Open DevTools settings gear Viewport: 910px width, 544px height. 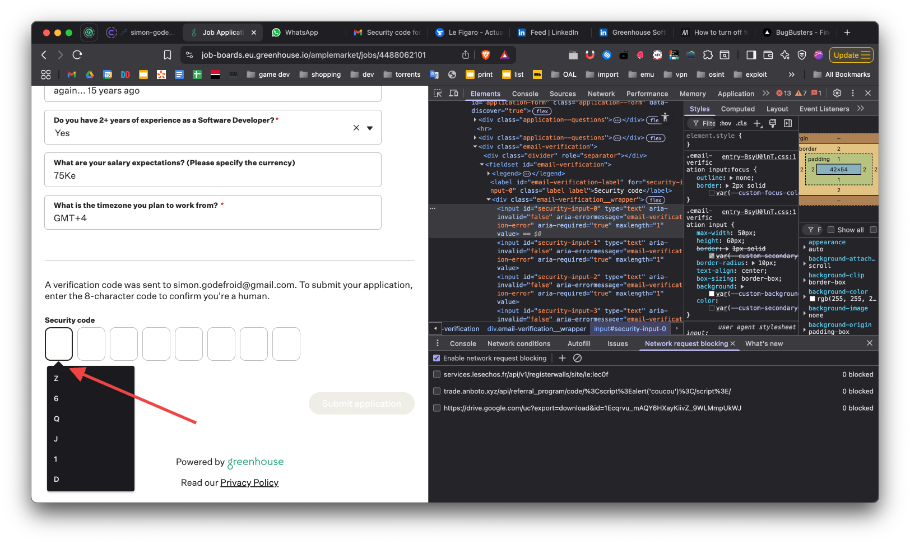(x=836, y=93)
